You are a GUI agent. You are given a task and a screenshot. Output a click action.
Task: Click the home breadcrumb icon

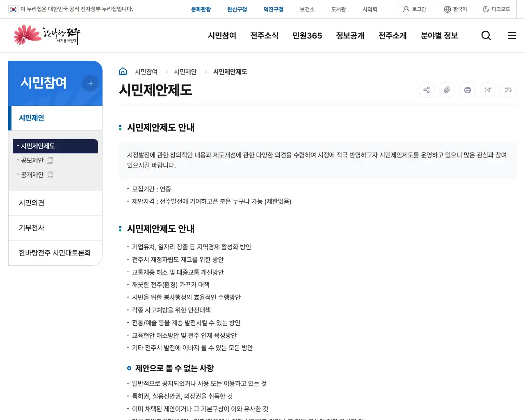coord(123,71)
